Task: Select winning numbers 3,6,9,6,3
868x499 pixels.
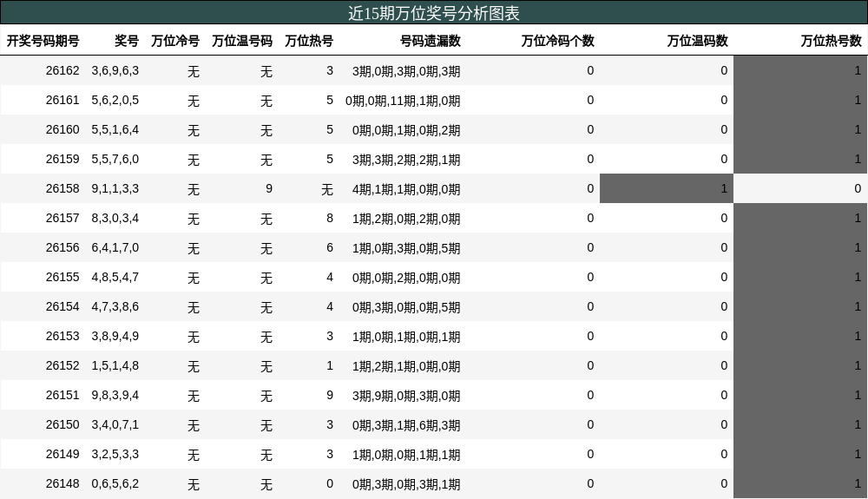Action: (x=115, y=71)
